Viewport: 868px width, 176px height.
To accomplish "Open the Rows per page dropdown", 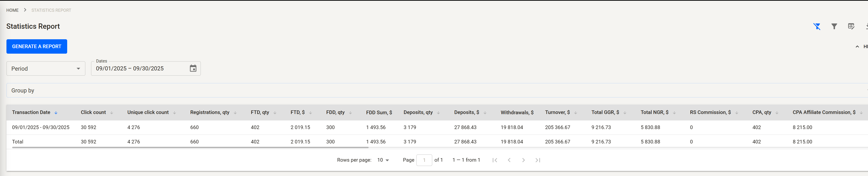I will point(383,160).
